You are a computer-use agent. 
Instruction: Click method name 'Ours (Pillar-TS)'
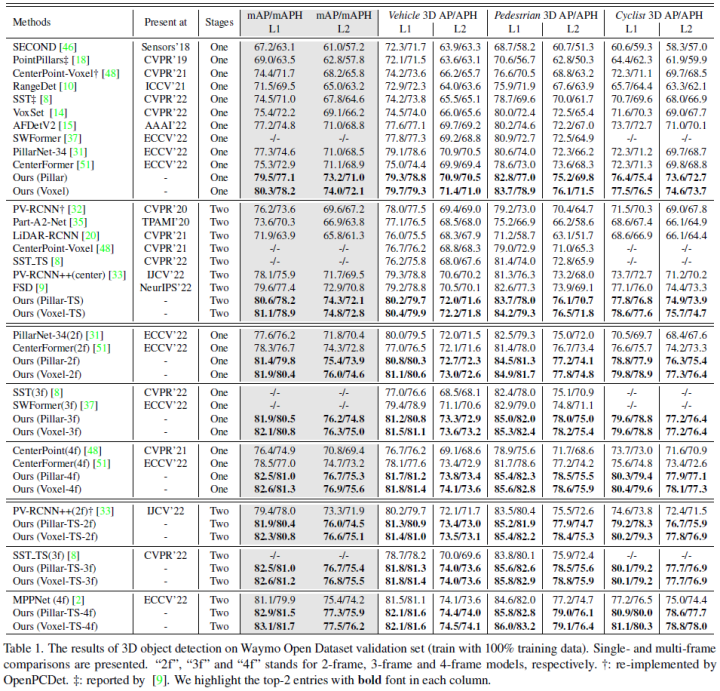point(48,301)
